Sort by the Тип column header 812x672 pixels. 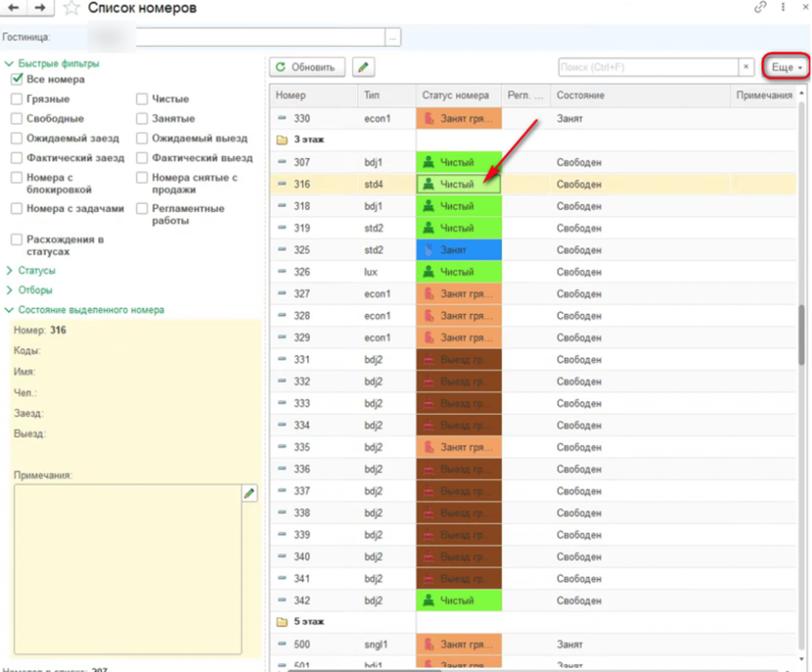pos(387,95)
